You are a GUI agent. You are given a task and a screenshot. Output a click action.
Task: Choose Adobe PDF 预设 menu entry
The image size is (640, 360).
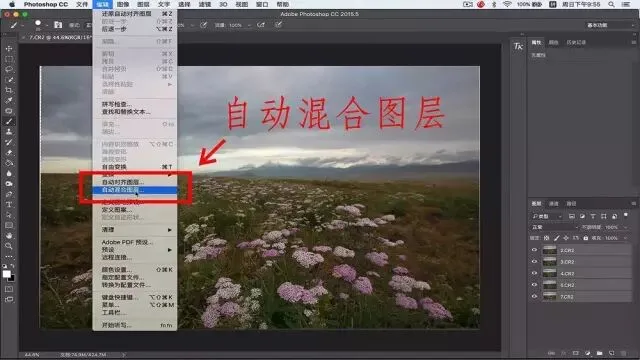pyautogui.click(x=135, y=242)
